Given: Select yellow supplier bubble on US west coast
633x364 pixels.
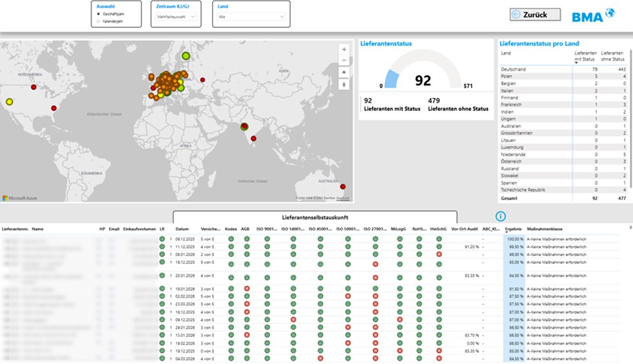Looking at the screenshot, I should (9, 102).
